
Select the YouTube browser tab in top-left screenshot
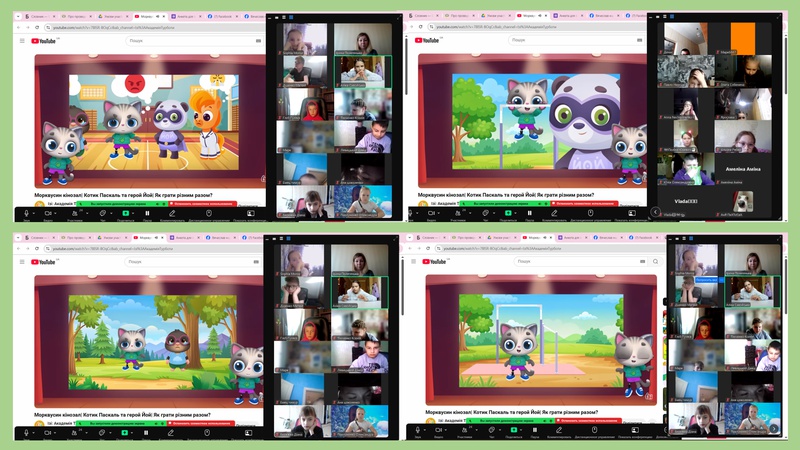click(x=148, y=16)
